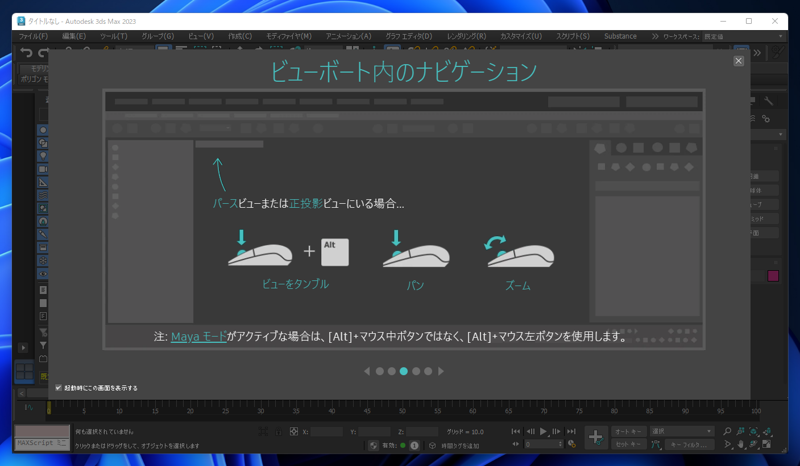Click the time slider handle at frame 0
Screen dimensions: 800x466
tap(49, 407)
